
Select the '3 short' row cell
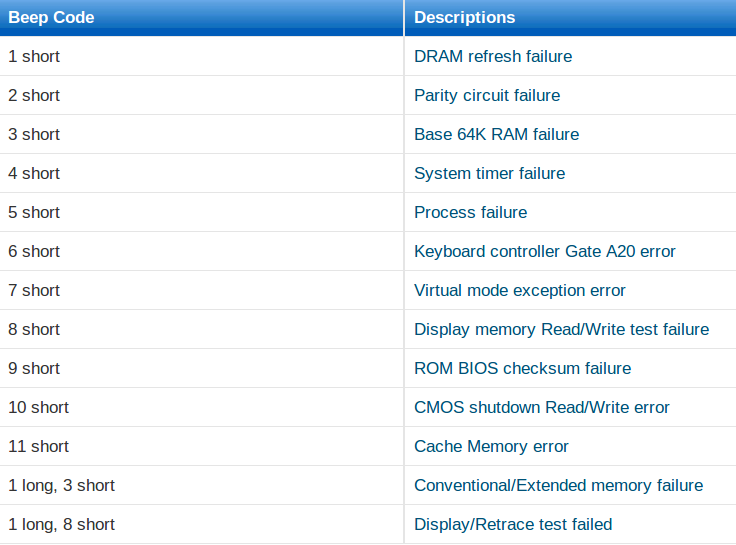(201, 134)
